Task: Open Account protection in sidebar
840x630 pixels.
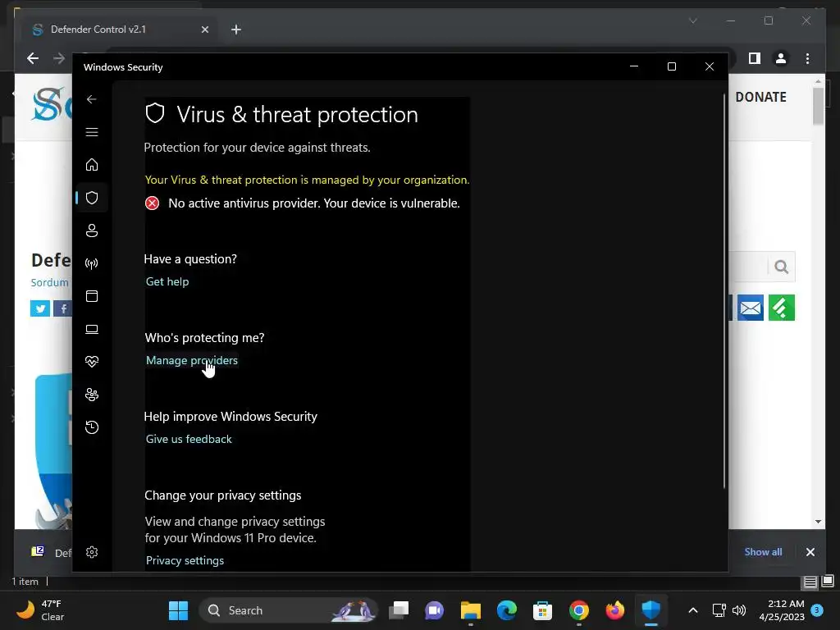Action: point(92,231)
